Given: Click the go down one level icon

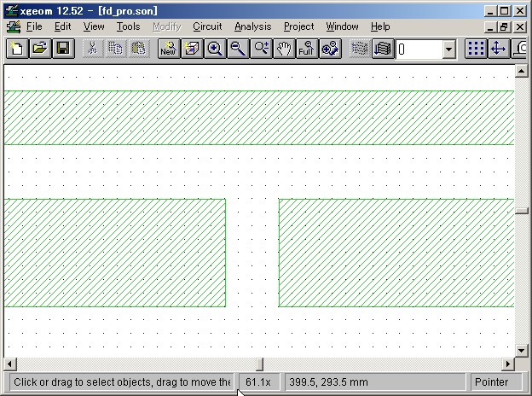Looking at the screenshot, I should tap(383, 49).
